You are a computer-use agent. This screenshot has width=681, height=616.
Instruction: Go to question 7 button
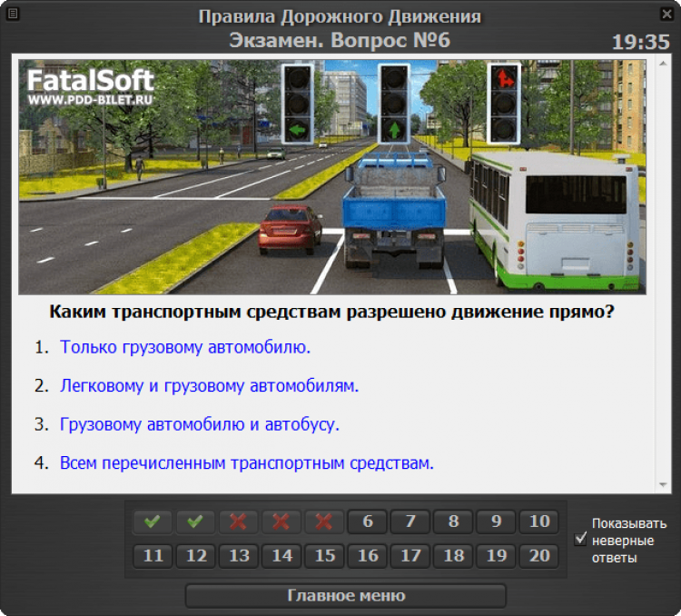pyautogui.click(x=410, y=522)
